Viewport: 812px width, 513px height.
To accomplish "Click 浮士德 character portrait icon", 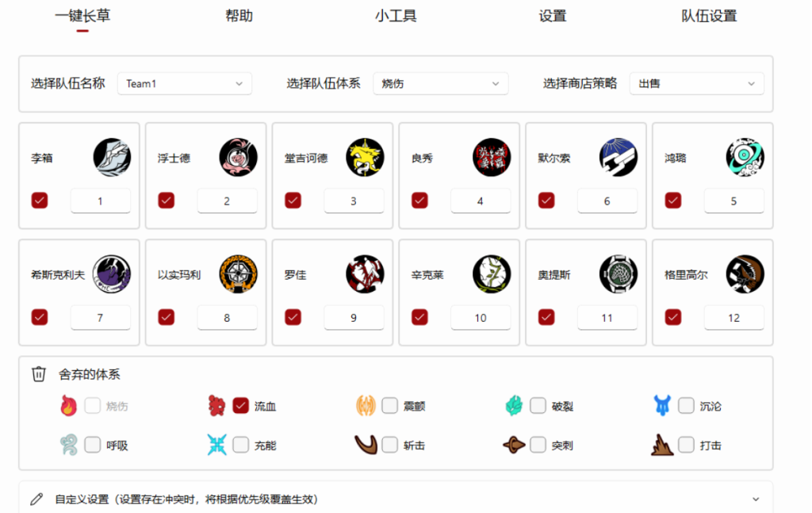I will tap(238, 158).
